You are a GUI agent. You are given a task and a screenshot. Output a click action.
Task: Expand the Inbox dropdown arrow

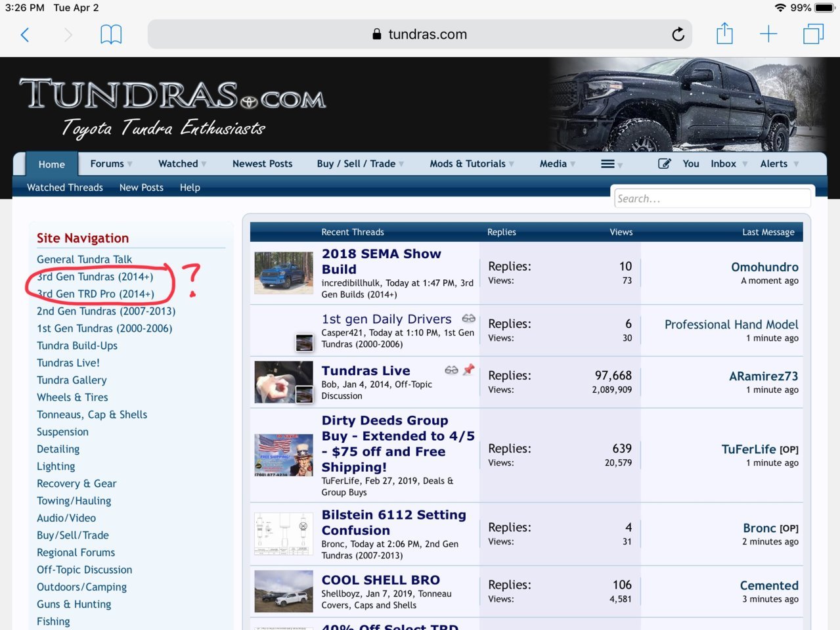click(745, 164)
